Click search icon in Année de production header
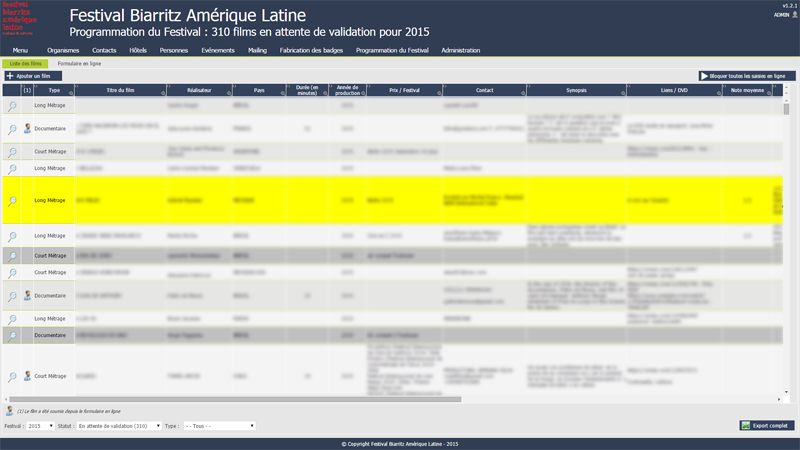 tap(363, 93)
